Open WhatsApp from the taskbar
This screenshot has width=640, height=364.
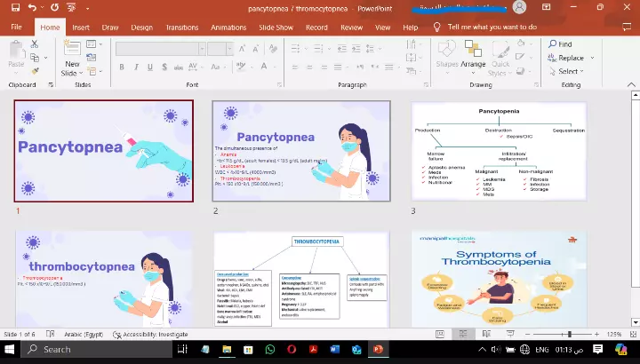270,349
